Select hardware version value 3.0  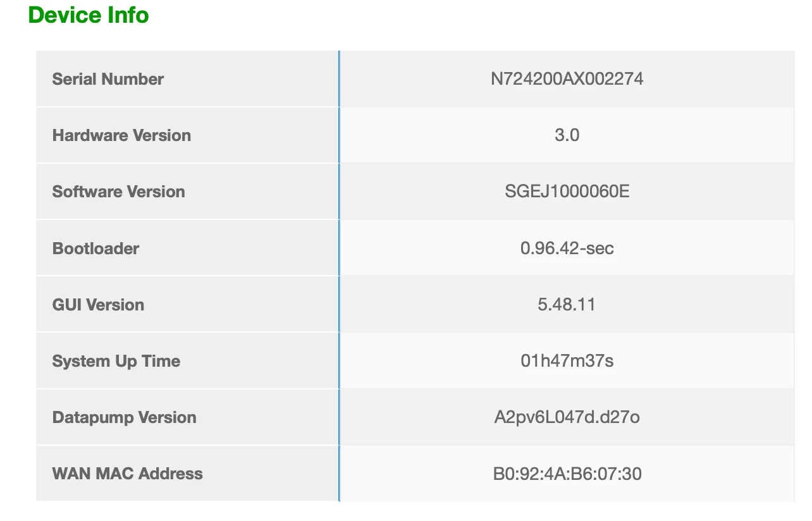pos(567,135)
